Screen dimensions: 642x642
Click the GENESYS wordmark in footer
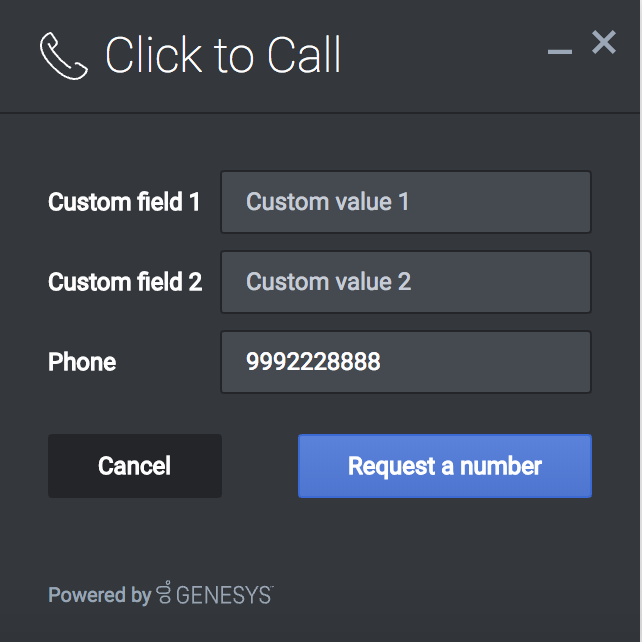(x=222, y=596)
